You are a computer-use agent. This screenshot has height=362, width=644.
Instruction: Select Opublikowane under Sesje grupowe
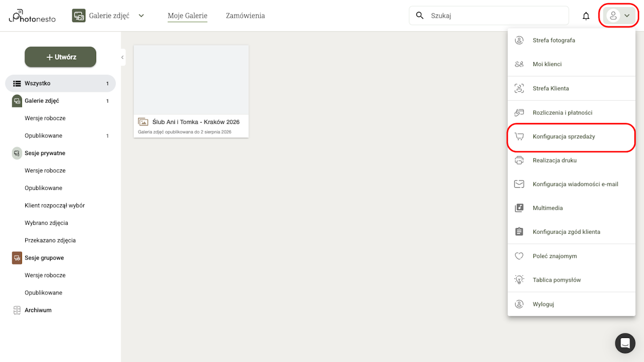[x=43, y=293]
